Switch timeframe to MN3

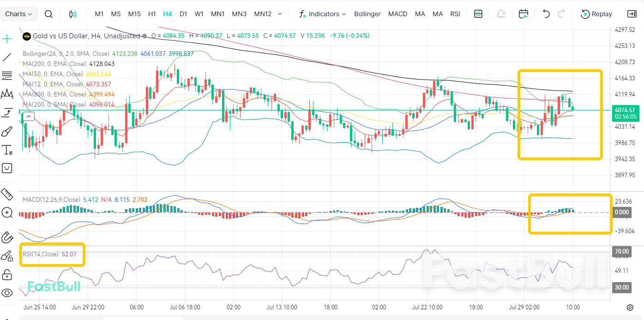[x=239, y=14]
